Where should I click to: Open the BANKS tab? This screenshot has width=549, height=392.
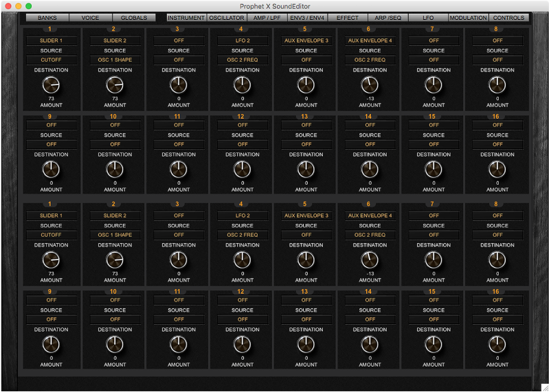coord(47,18)
